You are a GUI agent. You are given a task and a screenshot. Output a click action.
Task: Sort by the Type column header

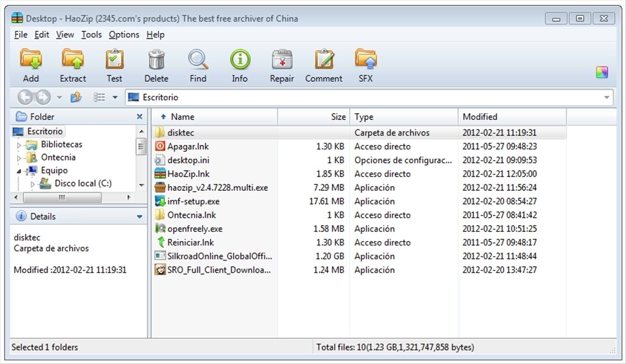[404, 117]
